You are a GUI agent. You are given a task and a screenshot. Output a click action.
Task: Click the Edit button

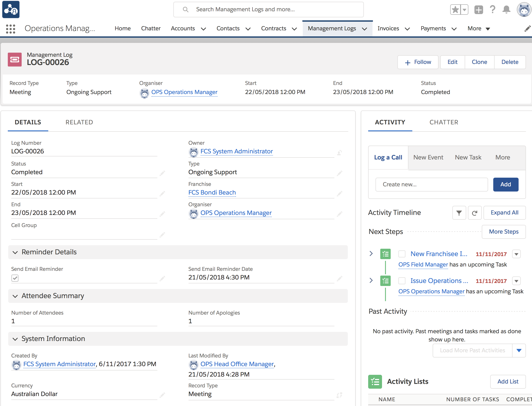[453, 62]
